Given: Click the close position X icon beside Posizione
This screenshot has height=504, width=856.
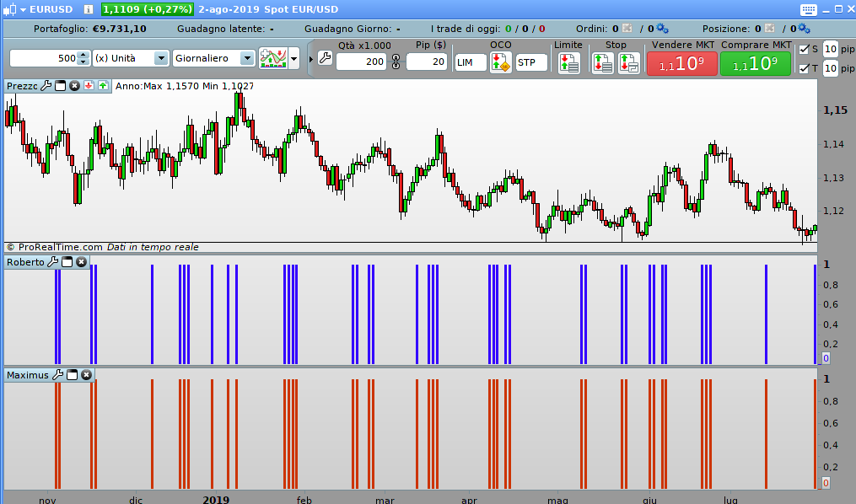Looking at the screenshot, I should (770, 29).
